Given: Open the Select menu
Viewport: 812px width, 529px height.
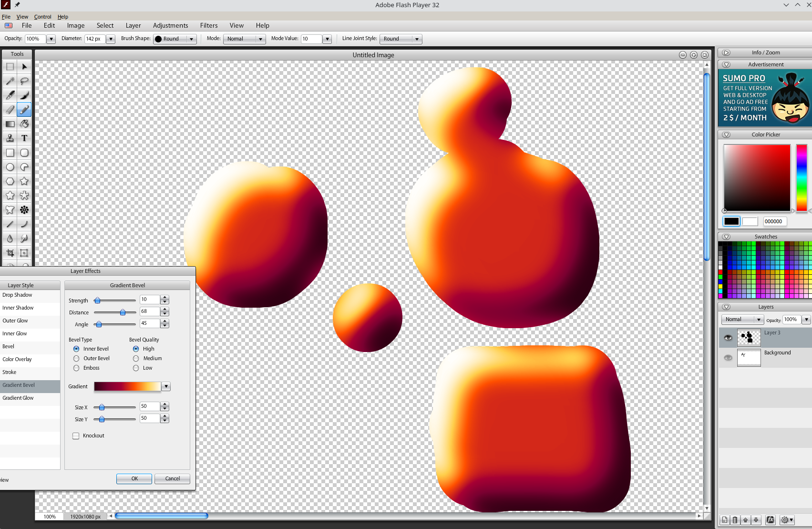Looking at the screenshot, I should (x=105, y=26).
